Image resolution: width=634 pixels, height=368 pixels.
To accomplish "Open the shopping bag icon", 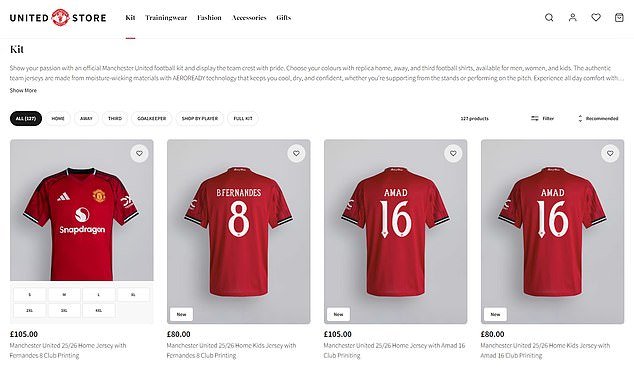I will tap(619, 17).
